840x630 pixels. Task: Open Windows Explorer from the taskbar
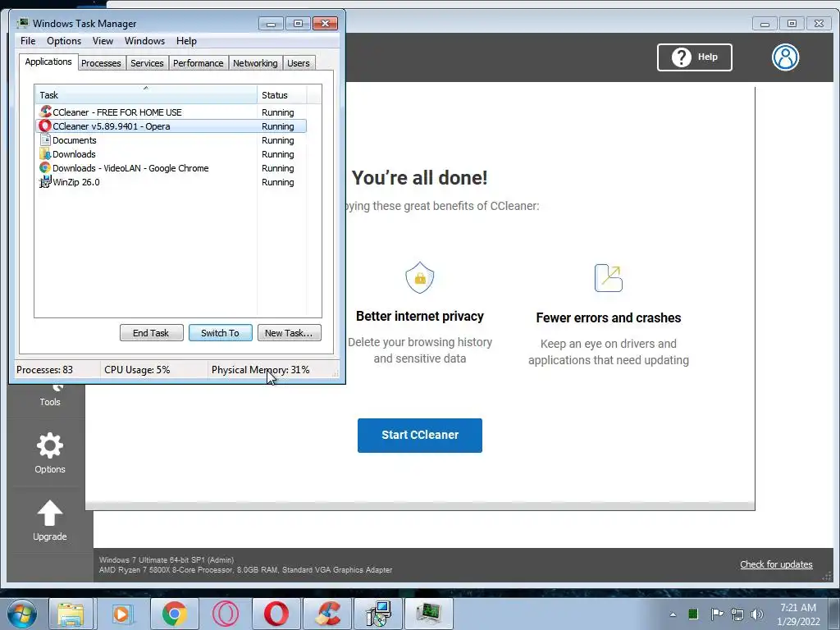click(71, 614)
